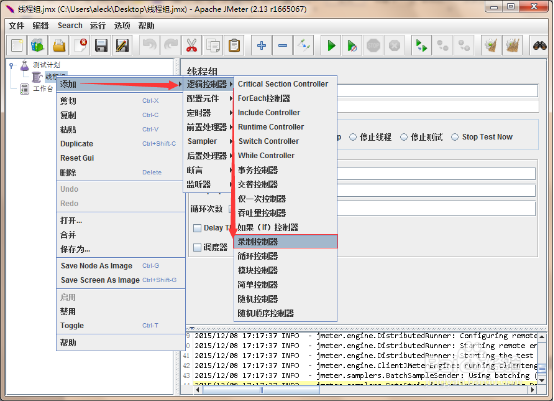Toggle the Delay Thread creation checkbox
The image size is (554, 401).
coord(197,228)
